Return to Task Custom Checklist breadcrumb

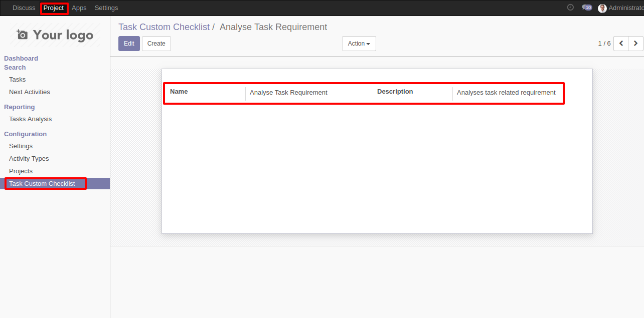click(x=164, y=27)
